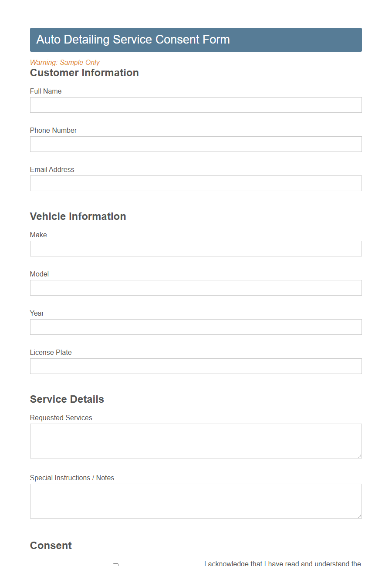Click the License Plate input field
392x566 pixels.
click(196, 366)
